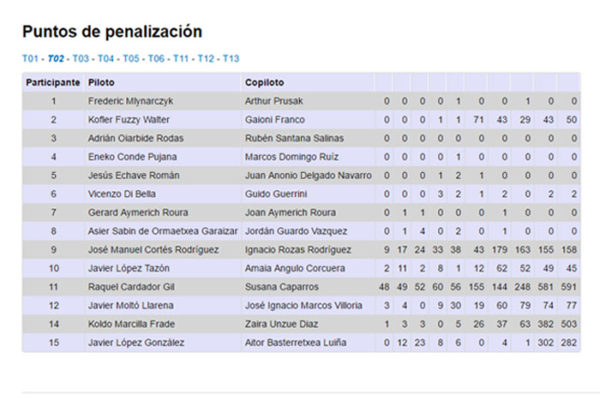Viewport: 600px width, 400px height.
Task: Select pilot Frederic Mlynarczyk's name
Action: [129, 101]
